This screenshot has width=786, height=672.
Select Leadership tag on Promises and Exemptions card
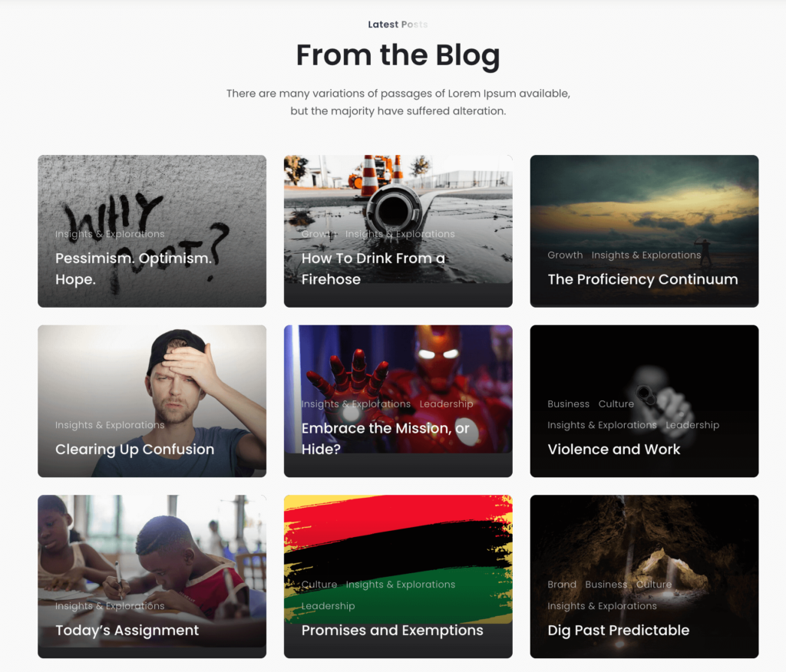[x=328, y=606]
